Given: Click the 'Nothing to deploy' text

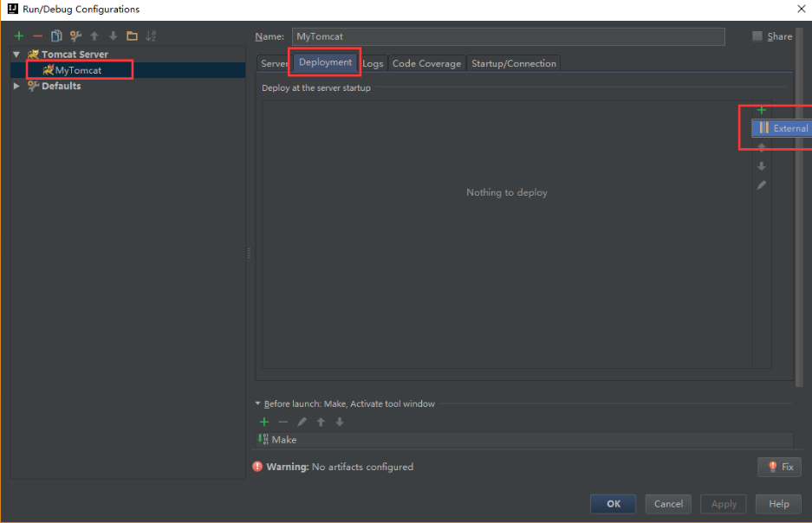Looking at the screenshot, I should (506, 192).
